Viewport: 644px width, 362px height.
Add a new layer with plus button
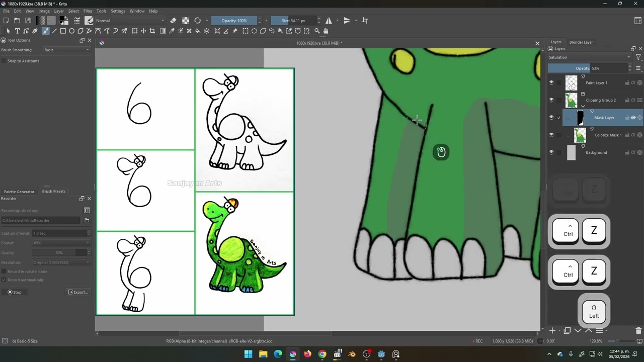pos(552,330)
